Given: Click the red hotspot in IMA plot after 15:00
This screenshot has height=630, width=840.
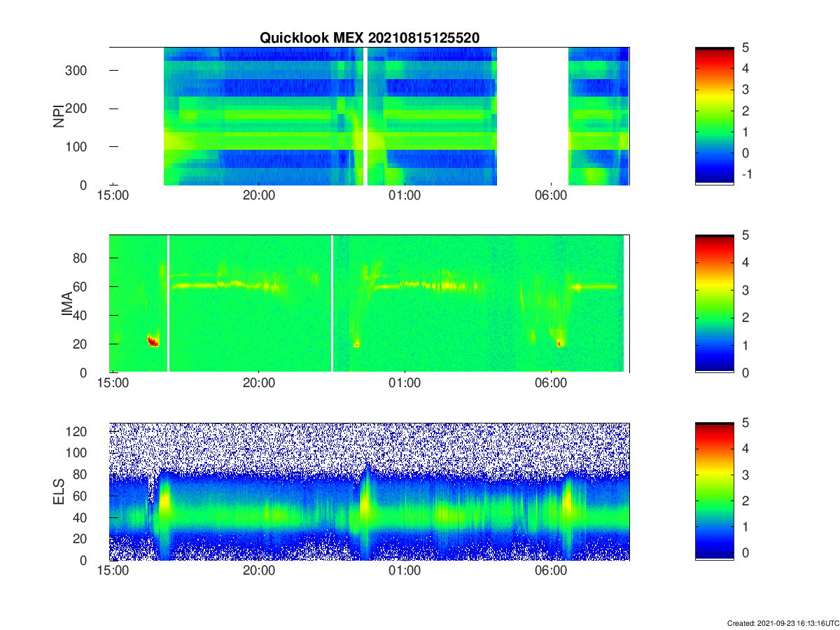Looking at the screenshot, I should [153, 341].
